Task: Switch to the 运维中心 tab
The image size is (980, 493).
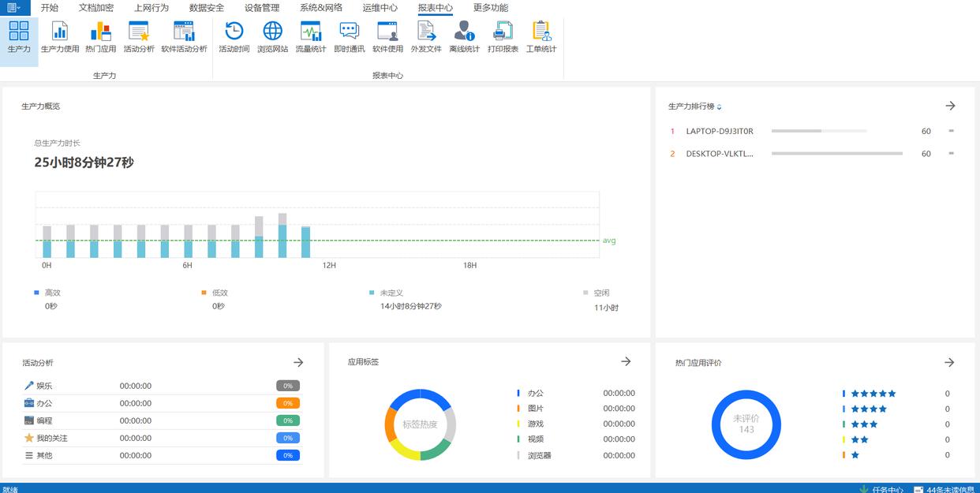Action: point(380,8)
